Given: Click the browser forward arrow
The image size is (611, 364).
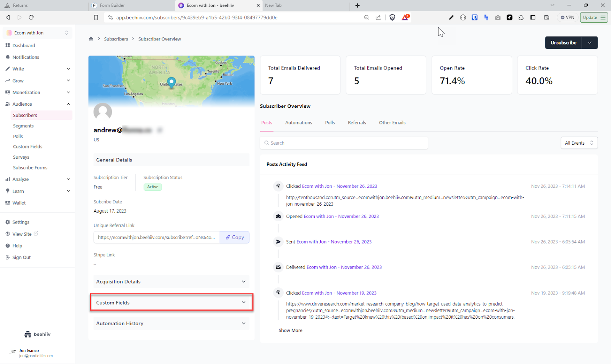Looking at the screenshot, I should tap(19, 18).
